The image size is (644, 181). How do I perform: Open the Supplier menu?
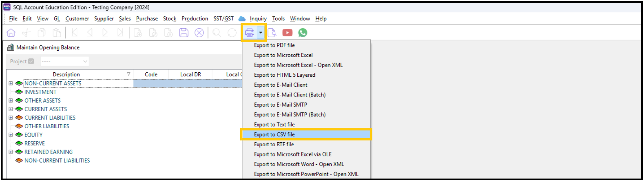coord(104,19)
